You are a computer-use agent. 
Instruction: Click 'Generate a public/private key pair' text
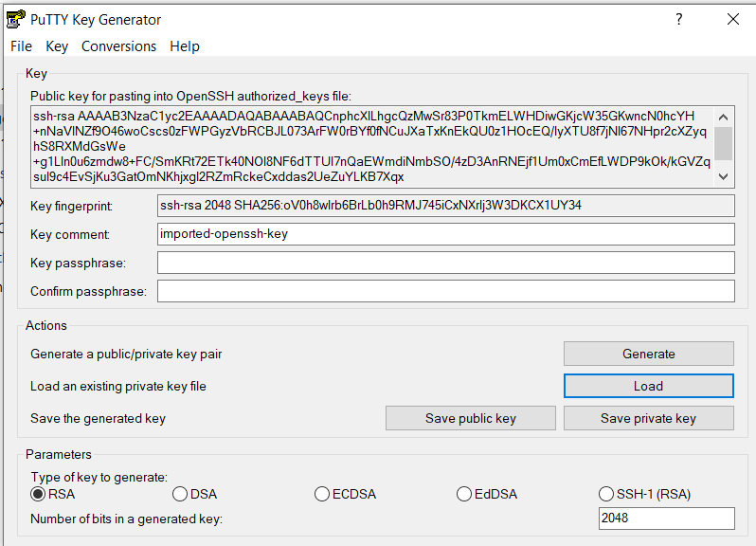point(126,354)
